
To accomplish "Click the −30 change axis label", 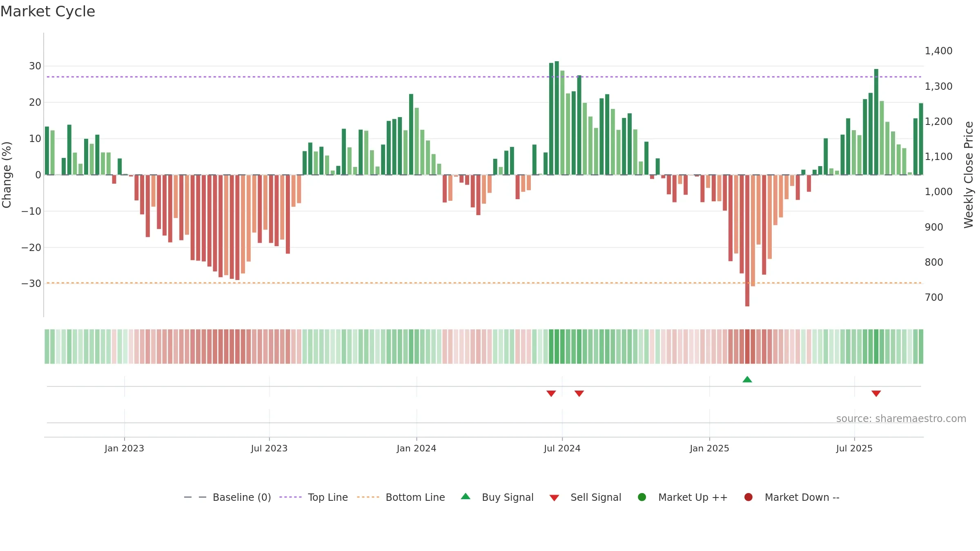I will 31,284.
